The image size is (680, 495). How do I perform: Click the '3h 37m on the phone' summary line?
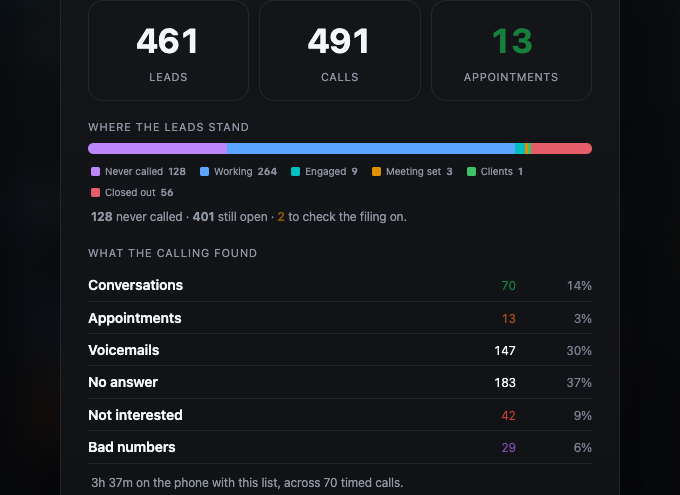247,482
